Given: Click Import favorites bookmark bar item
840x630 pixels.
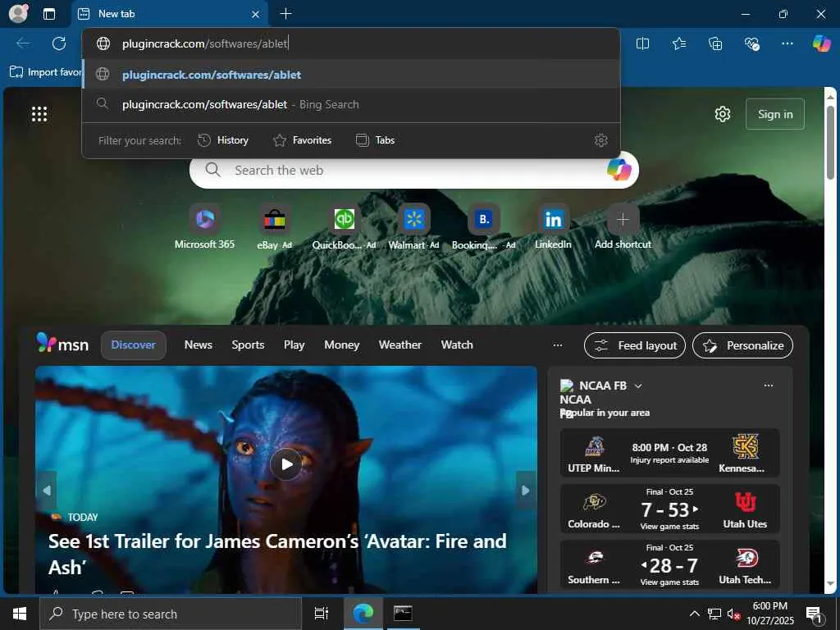Looking at the screenshot, I should 45,72.
